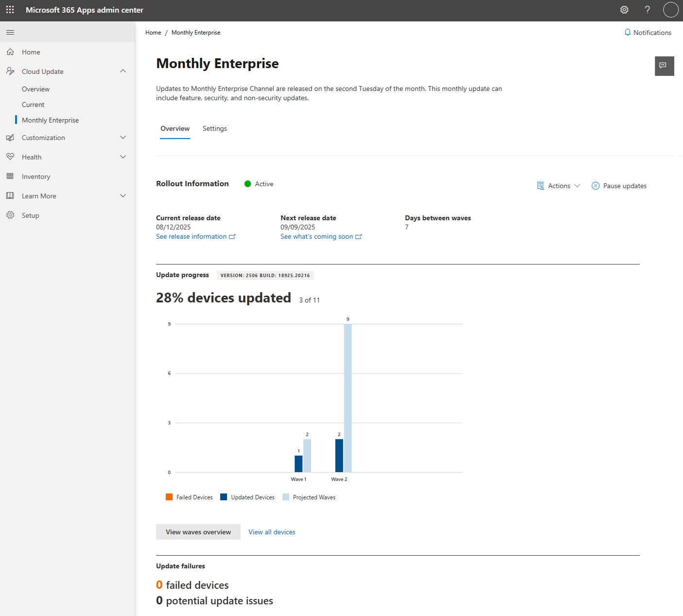Click the Pause updates icon
This screenshot has width=683, height=616.
click(x=595, y=186)
